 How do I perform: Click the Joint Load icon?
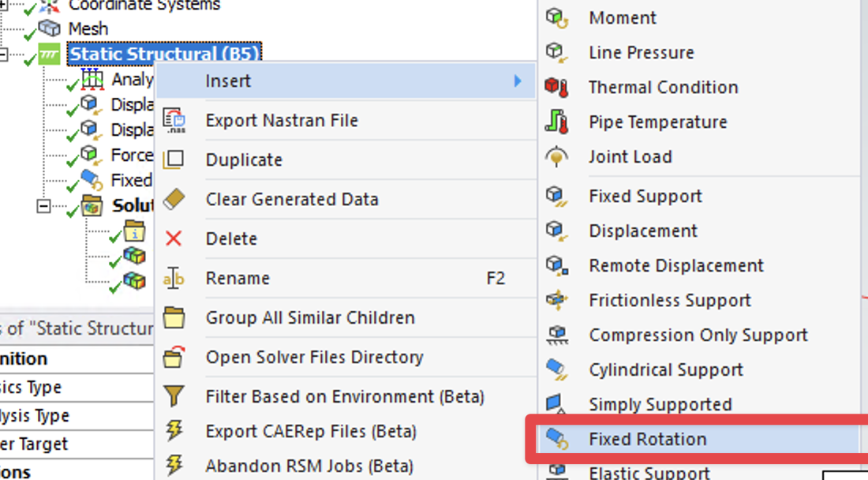[557, 156]
